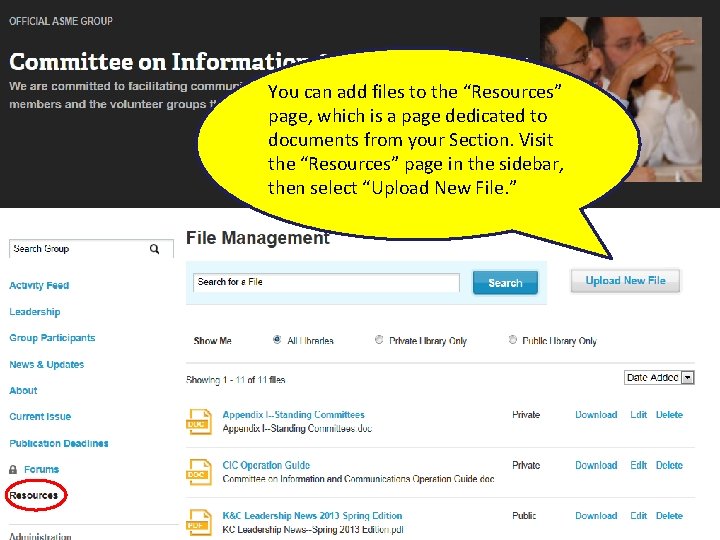Image resolution: width=720 pixels, height=540 pixels.
Task: Edit the Appendix I--Standing Committees file
Action: [x=638, y=415]
